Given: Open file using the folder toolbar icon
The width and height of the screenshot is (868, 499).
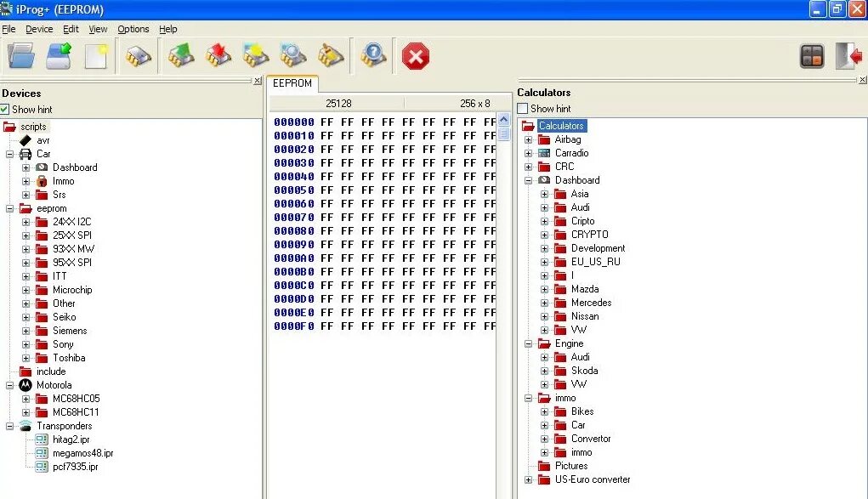Looking at the screenshot, I should pos(21,56).
